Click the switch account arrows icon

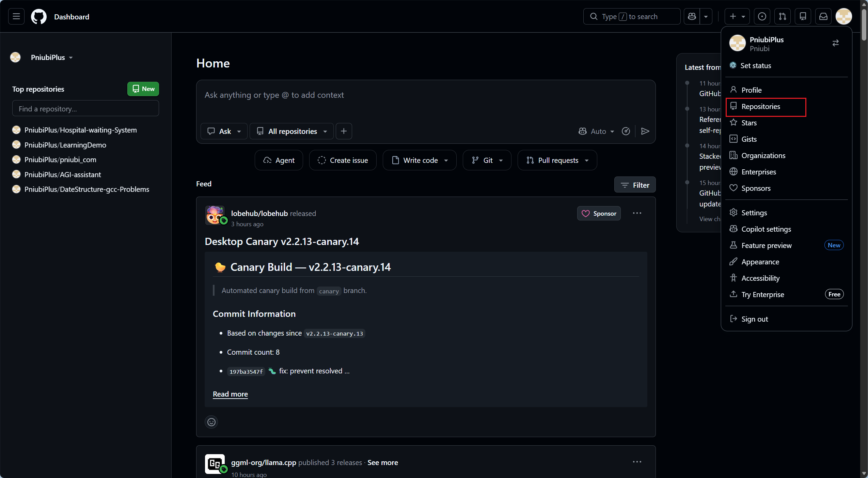coord(836,43)
